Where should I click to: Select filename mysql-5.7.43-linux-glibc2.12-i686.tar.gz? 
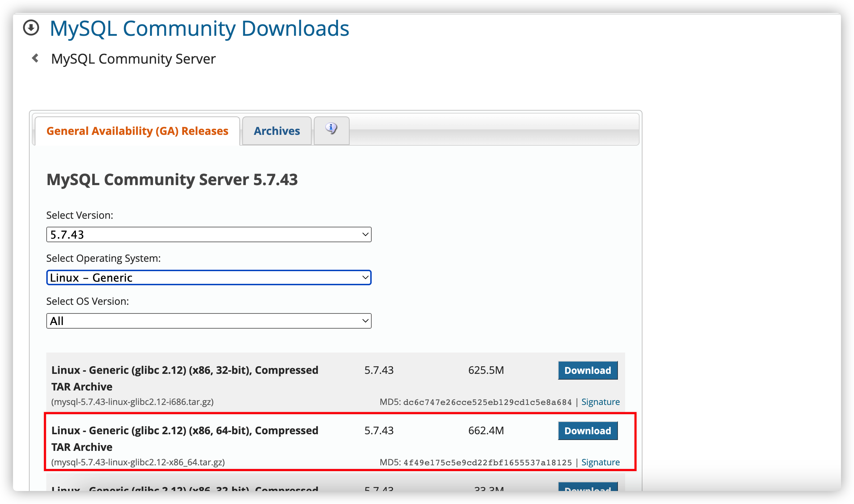[133, 402]
